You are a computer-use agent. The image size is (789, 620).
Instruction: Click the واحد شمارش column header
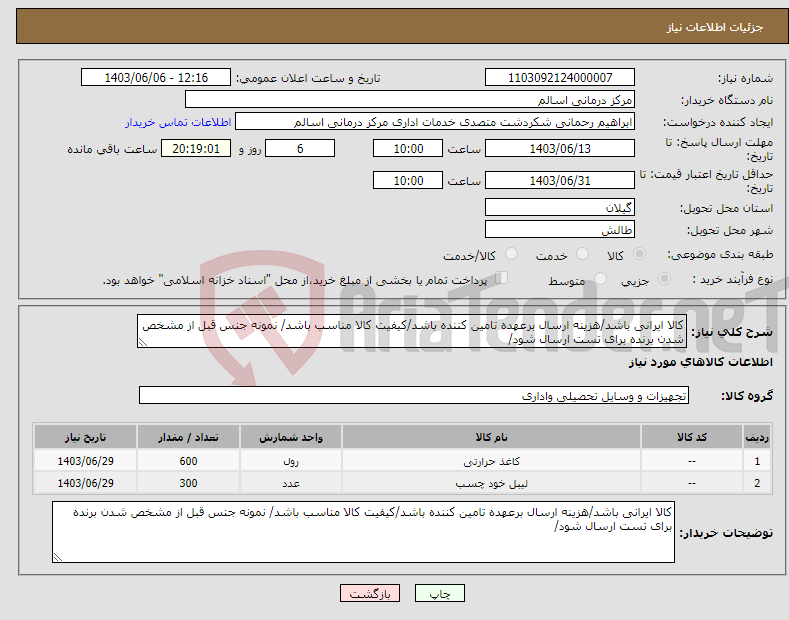pos(291,437)
